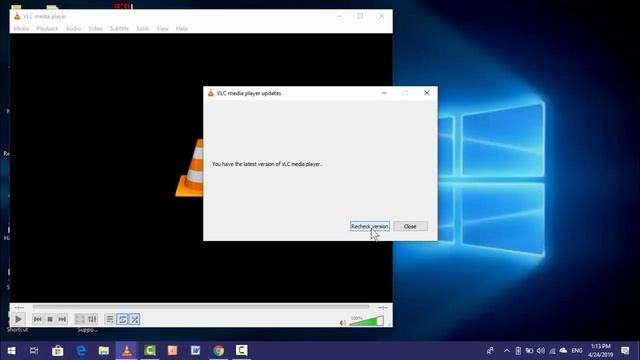Skip to next media in VLC

click(62, 319)
